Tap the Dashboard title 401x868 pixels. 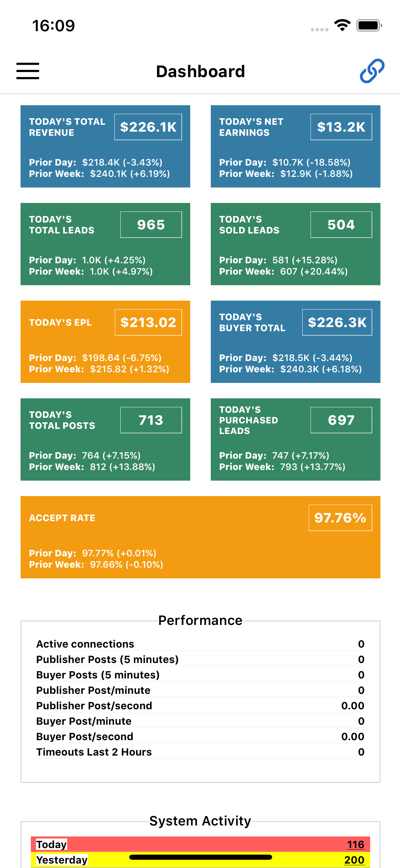click(200, 71)
